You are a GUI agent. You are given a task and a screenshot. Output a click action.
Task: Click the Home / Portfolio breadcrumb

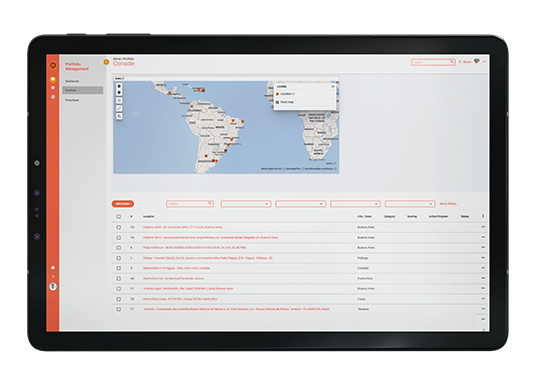pos(123,59)
